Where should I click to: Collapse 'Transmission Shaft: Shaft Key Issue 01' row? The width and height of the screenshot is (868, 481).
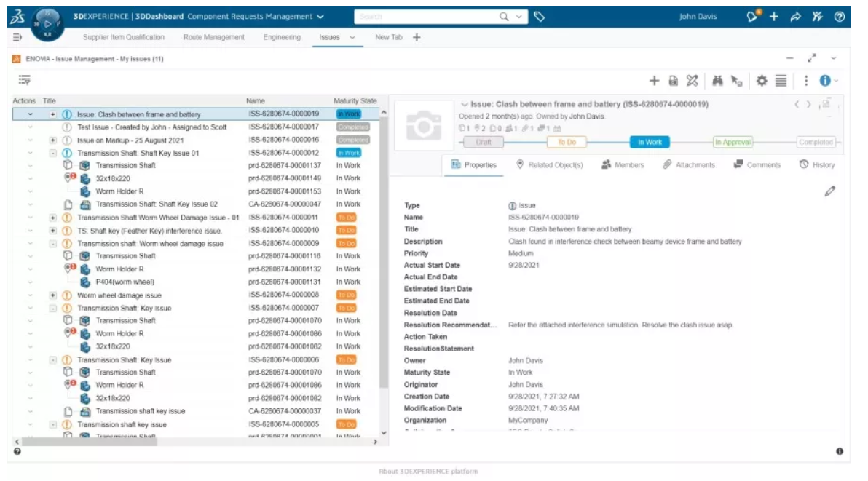[x=52, y=153]
